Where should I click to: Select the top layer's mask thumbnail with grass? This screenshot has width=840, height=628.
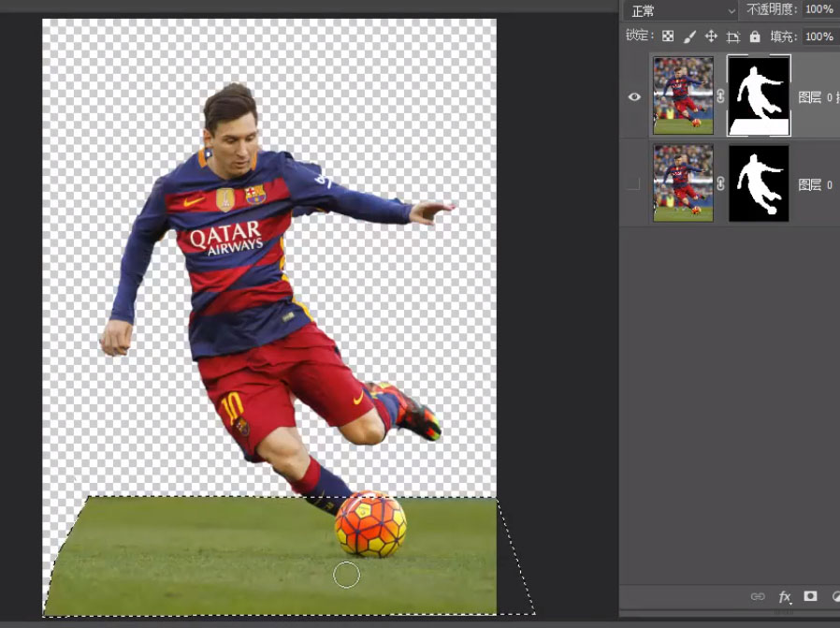pyautogui.click(x=759, y=95)
